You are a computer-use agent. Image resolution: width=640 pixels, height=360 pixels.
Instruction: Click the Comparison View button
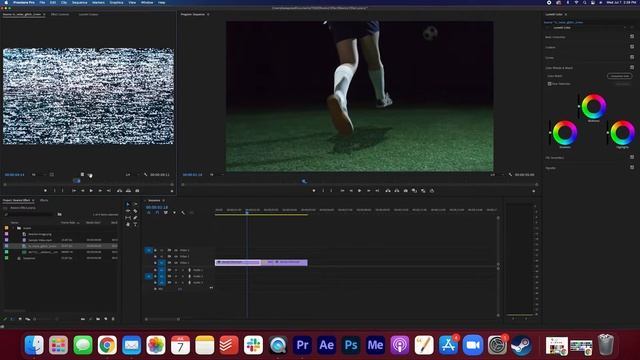620,76
